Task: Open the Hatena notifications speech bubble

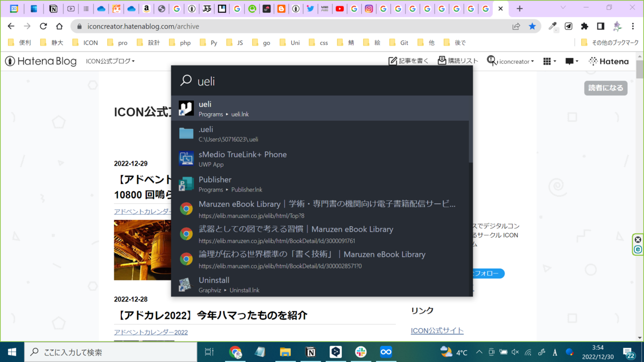Action: 572,61
